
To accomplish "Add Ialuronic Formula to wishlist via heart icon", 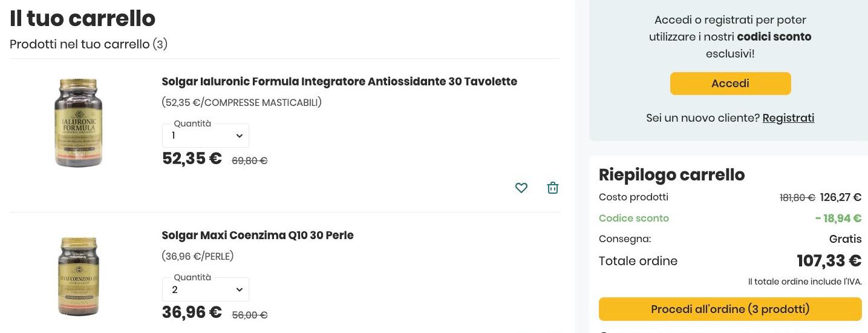I will point(521,188).
